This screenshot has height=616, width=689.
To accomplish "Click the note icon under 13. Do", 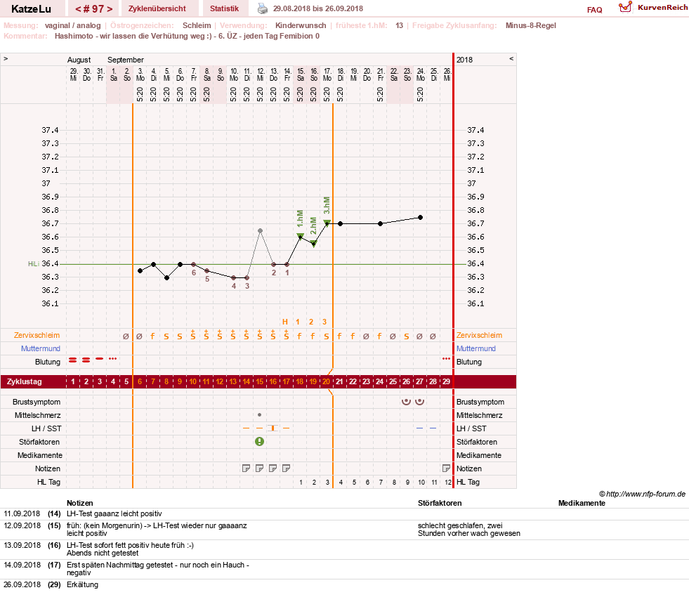I will coord(273,468).
